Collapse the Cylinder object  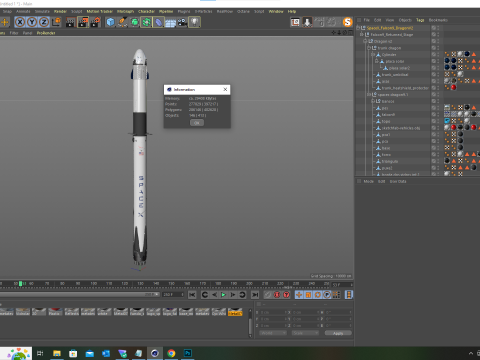click(373, 54)
